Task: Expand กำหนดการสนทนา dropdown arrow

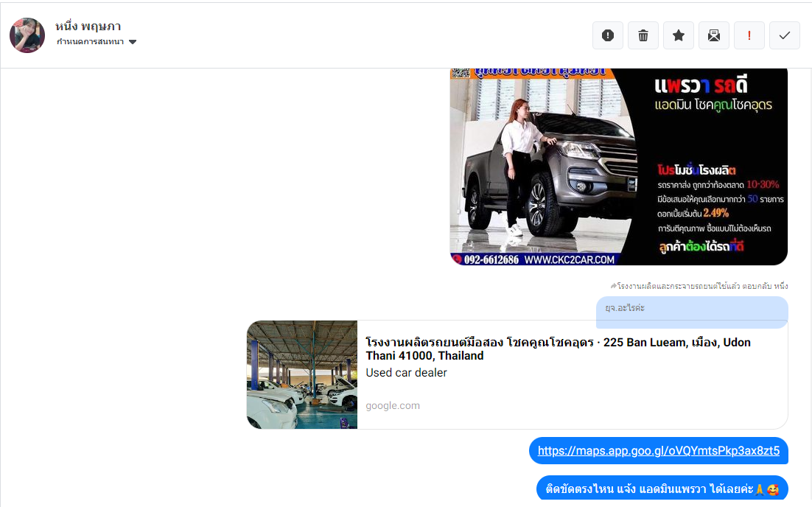Action: pyautogui.click(x=133, y=42)
